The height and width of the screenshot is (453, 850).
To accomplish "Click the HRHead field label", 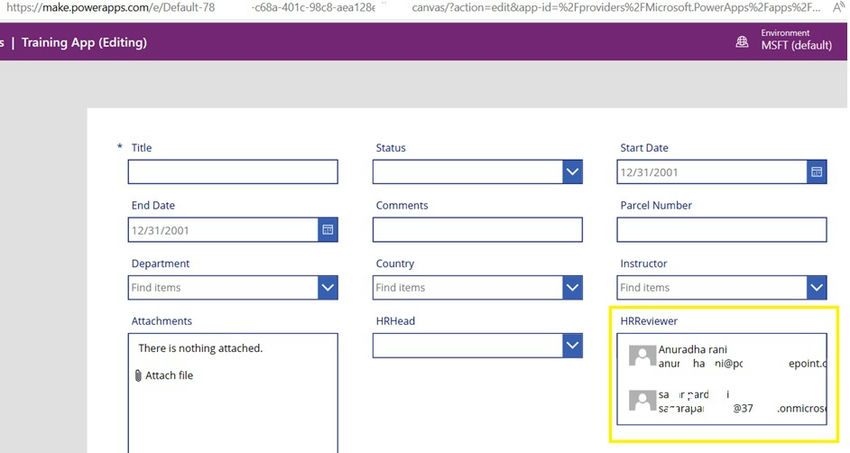I will (x=395, y=321).
